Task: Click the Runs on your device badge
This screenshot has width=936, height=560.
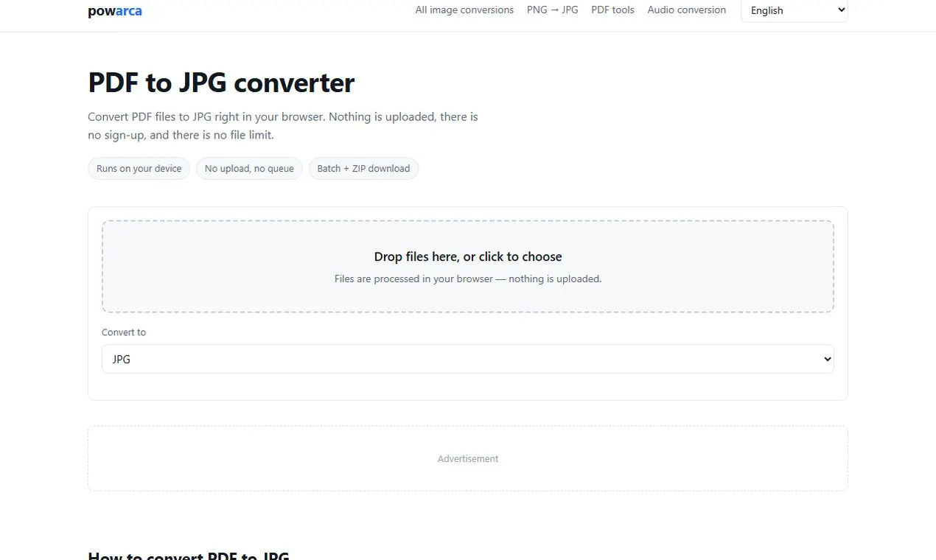Action: point(139,169)
